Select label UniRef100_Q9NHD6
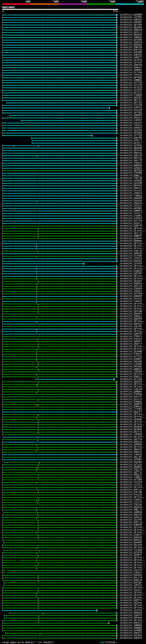 (x=131, y=625)
